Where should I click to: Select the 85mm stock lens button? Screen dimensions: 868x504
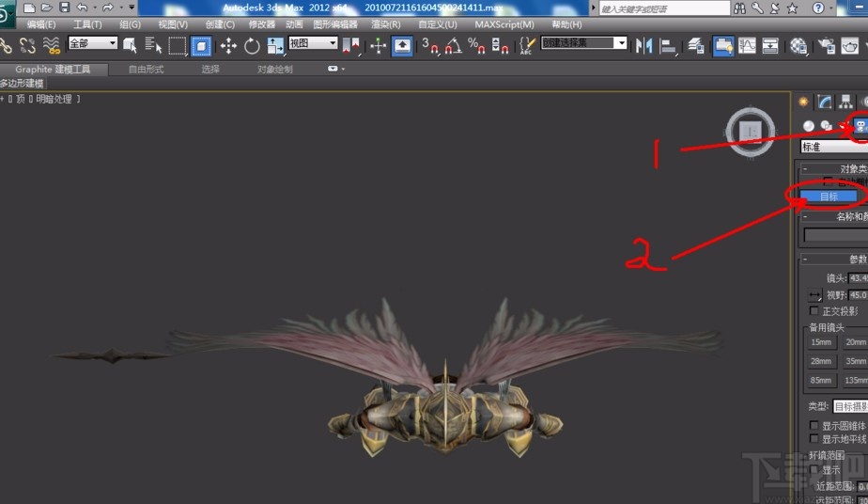click(821, 381)
